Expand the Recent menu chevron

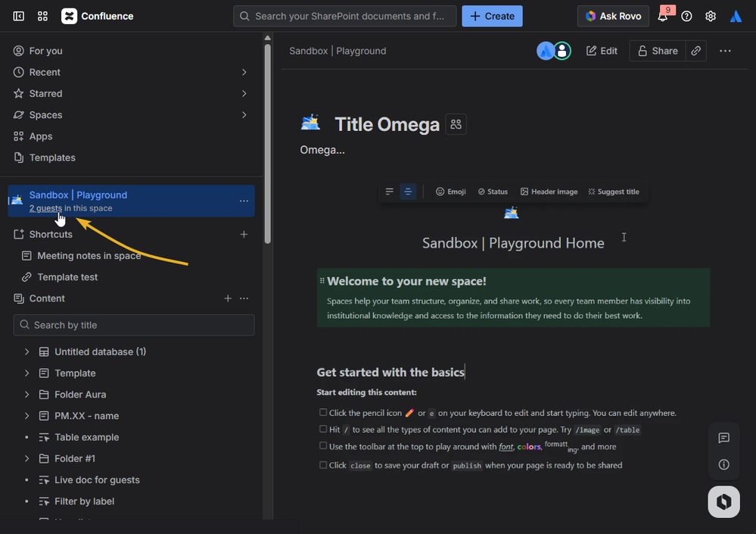tap(244, 73)
